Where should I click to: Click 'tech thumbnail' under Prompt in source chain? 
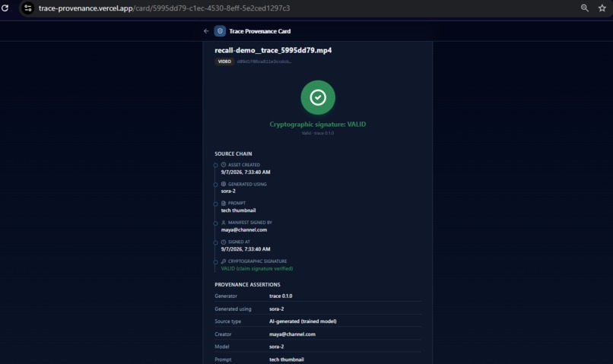click(239, 210)
